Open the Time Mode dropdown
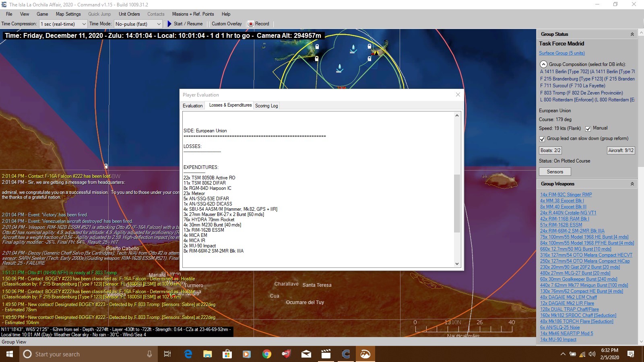Image resolution: width=644 pixels, height=362 pixels. point(138,24)
